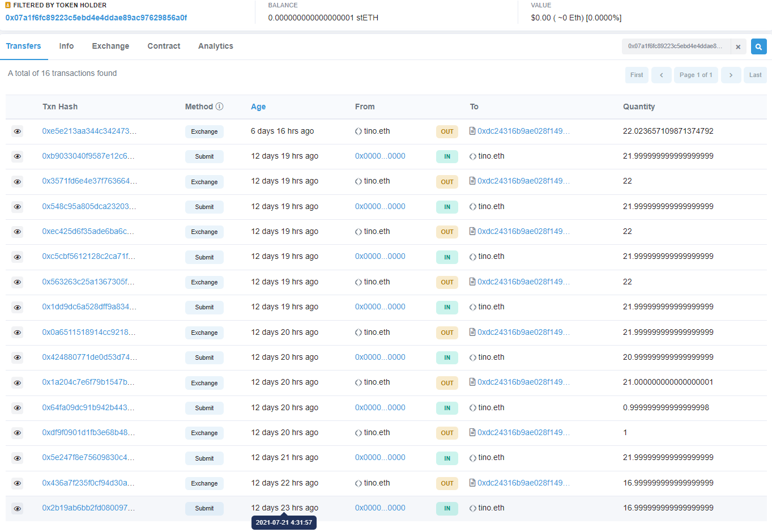Click the Method column info icon

pyautogui.click(x=219, y=107)
